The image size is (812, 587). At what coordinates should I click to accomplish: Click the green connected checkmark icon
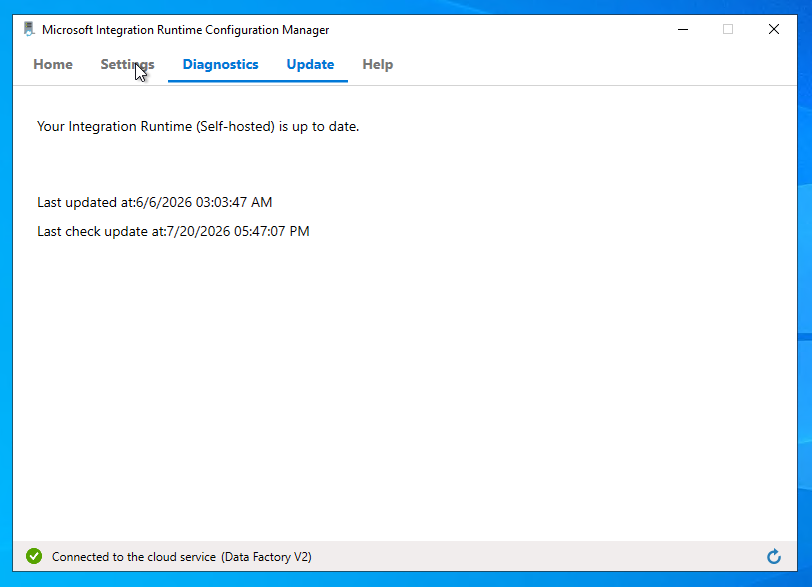click(34, 556)
